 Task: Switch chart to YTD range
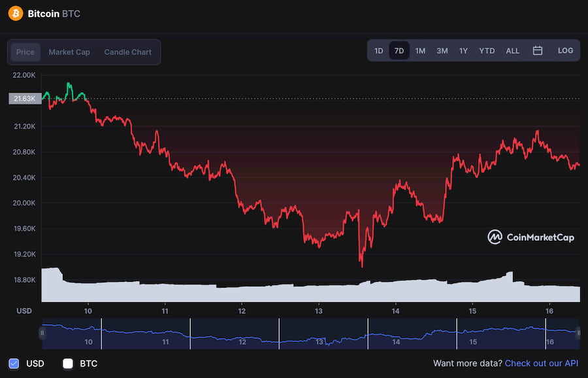487,50
